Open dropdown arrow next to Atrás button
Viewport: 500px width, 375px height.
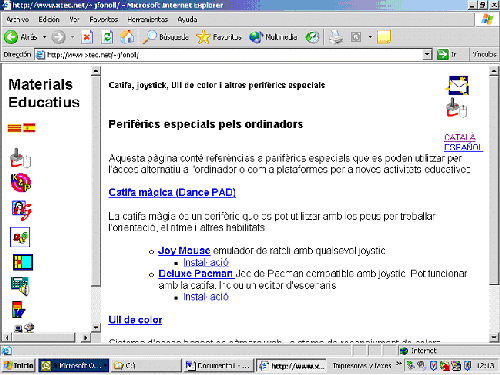click(x=44, y=37)
